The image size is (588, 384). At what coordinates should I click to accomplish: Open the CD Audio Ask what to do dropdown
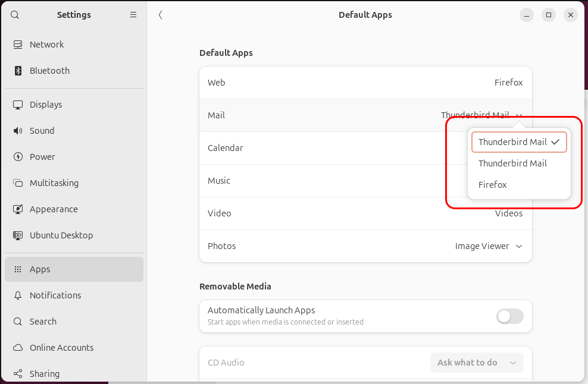pyautogui.click(x=477, y=363)
